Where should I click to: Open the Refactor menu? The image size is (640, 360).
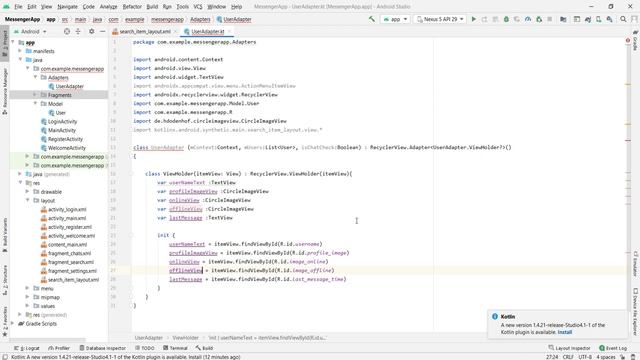coord(132,7)
